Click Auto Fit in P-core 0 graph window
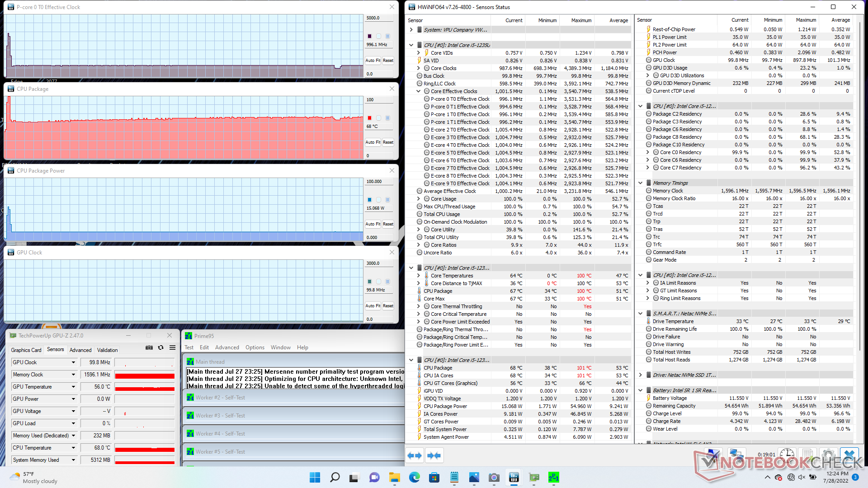Image resolution: width=868 pixels, height=488 pixels. (x=373, y=60)
